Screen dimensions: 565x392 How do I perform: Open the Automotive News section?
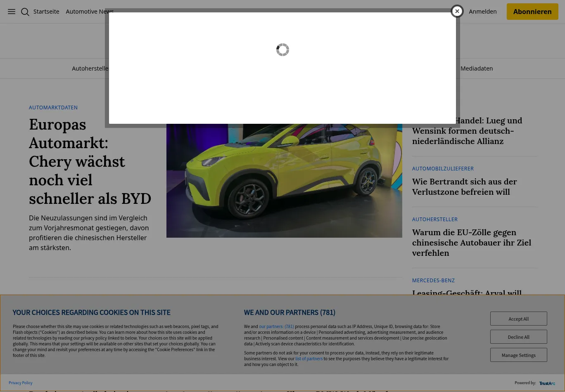[90, 12]
